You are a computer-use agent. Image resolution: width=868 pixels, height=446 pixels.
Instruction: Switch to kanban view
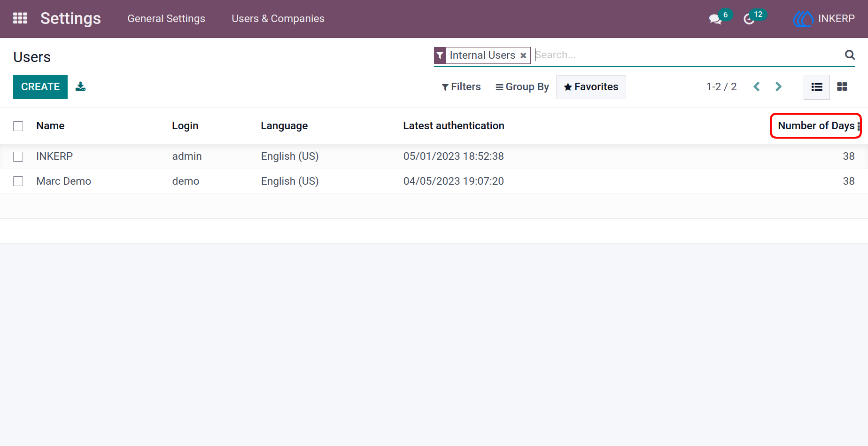(842, 87)
